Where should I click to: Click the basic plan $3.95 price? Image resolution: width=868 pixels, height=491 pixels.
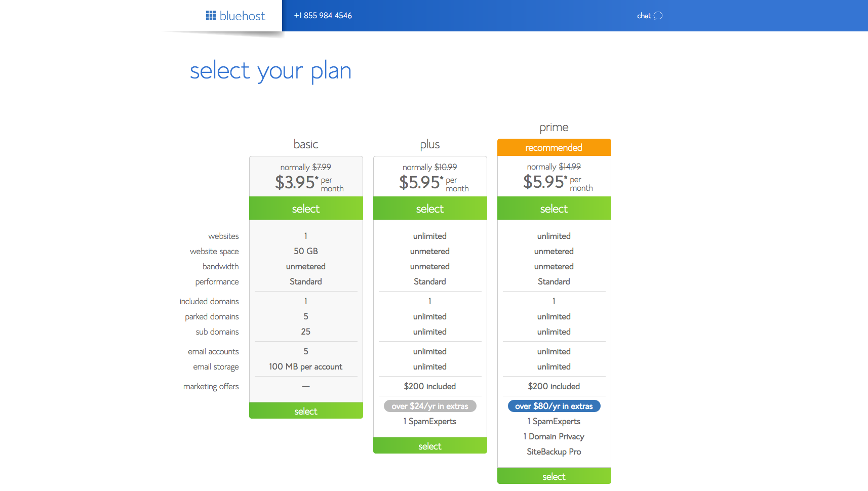point(296,182)
